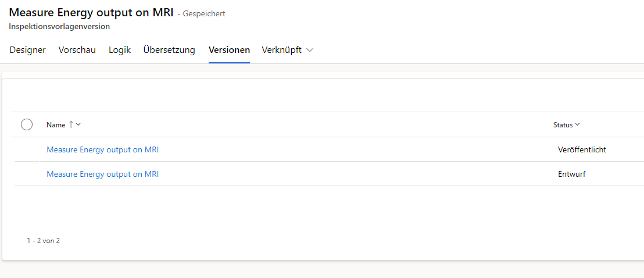Go to the Logik tab
Screen dimensions: 644x278
[x=120, y=50]
